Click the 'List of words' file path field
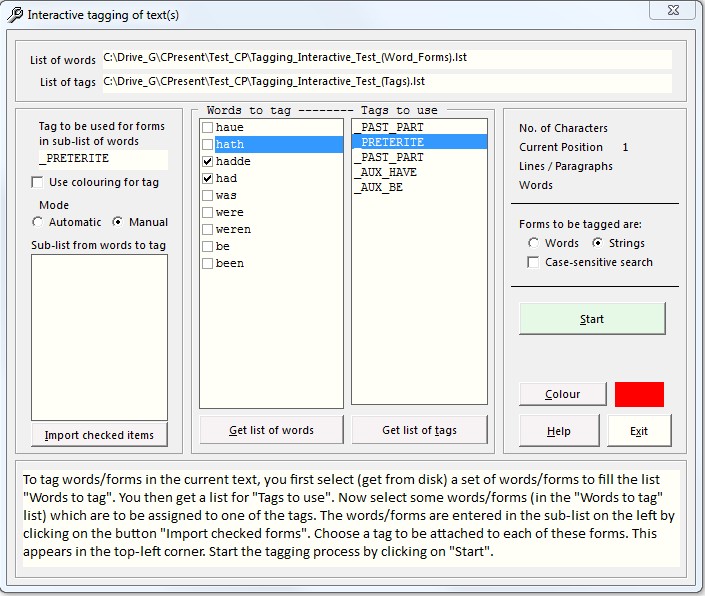Viewport: 705px width, 596px height. pyautogui.click(x=386, y=59)
